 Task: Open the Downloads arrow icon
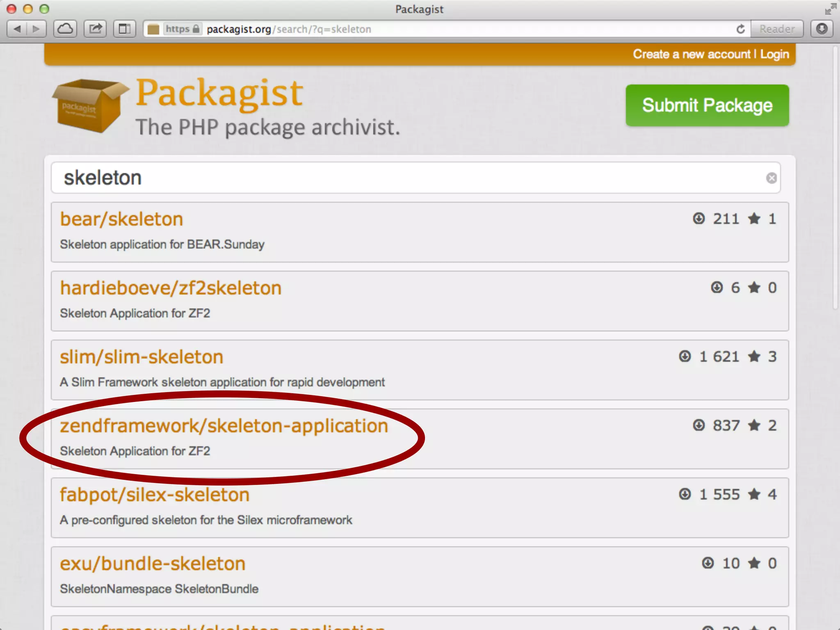coord(822,29)
